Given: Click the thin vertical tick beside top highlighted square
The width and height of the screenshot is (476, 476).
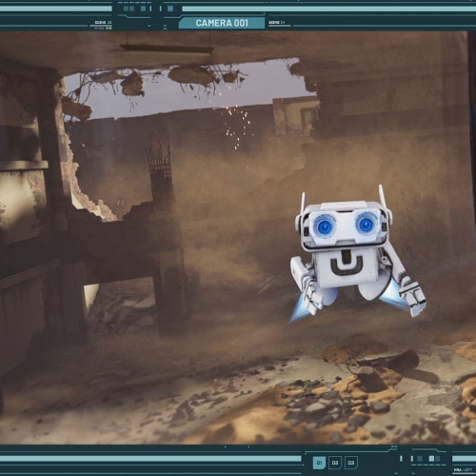Looking at the screenshot, I should 161,9.
